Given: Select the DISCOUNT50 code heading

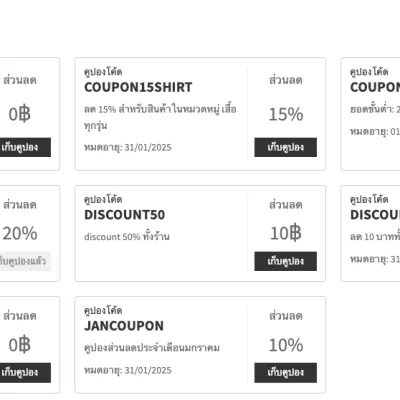Looking at the screenshot, I should tap(124, 215).
